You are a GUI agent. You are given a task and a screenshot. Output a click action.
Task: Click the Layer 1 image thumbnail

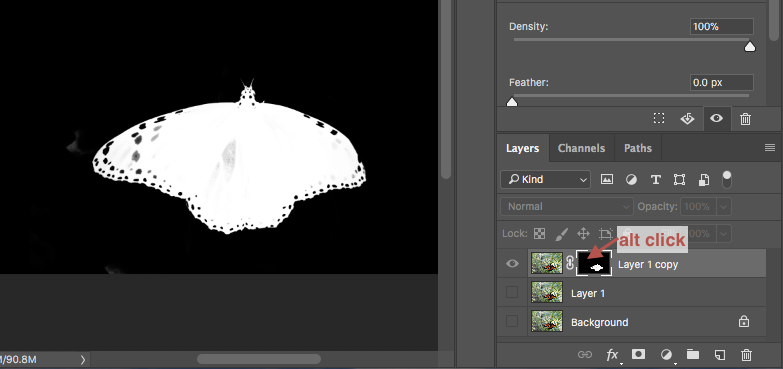547,293
